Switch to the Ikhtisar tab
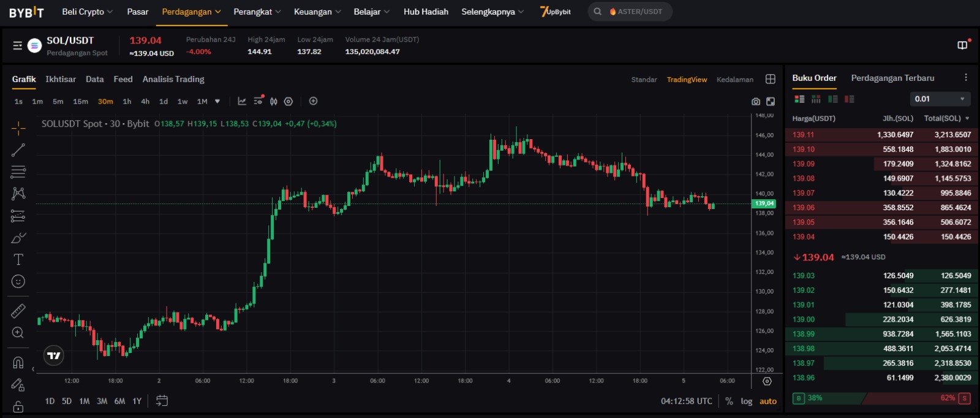 click(x=61, y=79)
